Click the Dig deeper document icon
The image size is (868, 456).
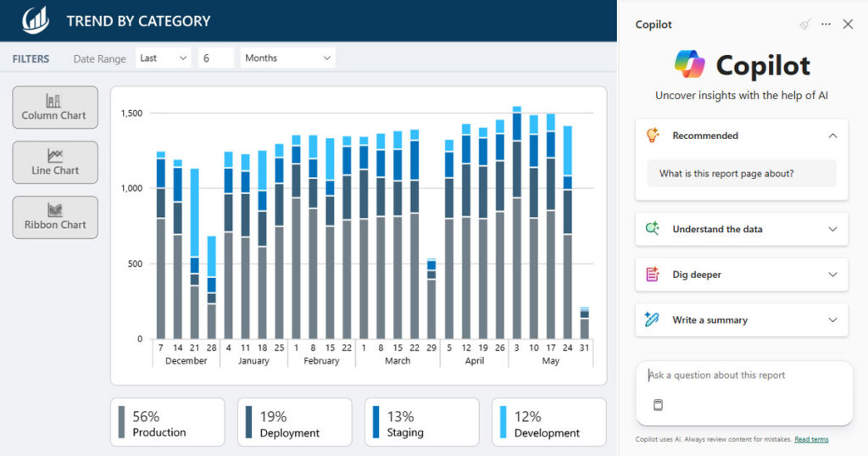652,274
